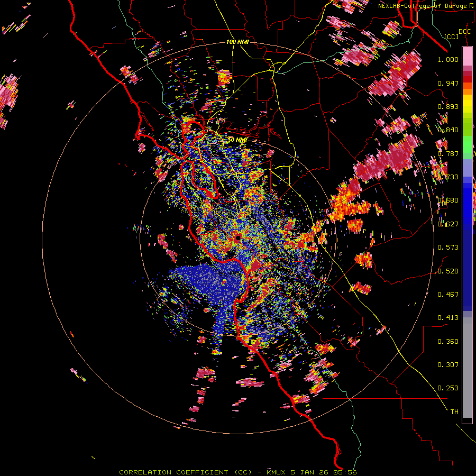
Task: Click the 0.573 scale value
Action: tap(448, 248)
